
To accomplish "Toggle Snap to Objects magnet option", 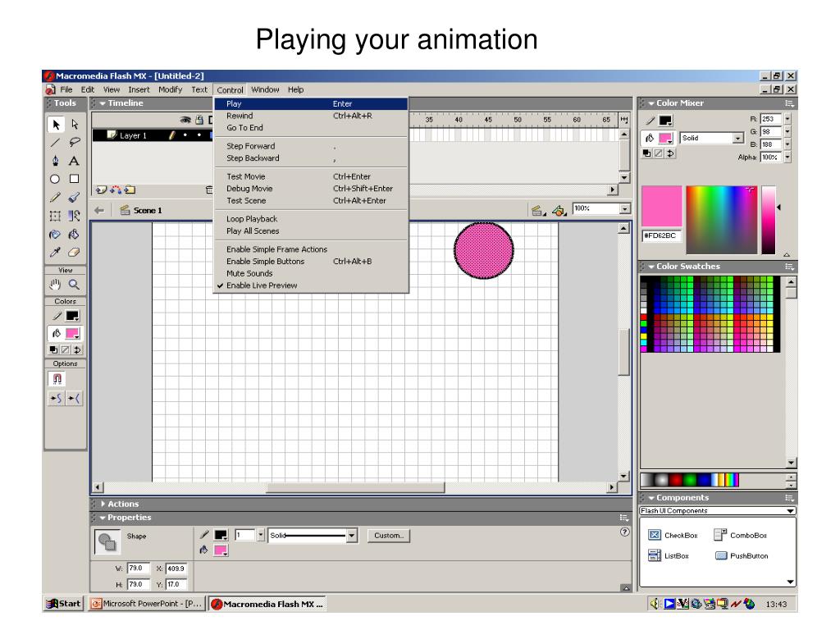I will pyautogui.click(x=57, y=379).
